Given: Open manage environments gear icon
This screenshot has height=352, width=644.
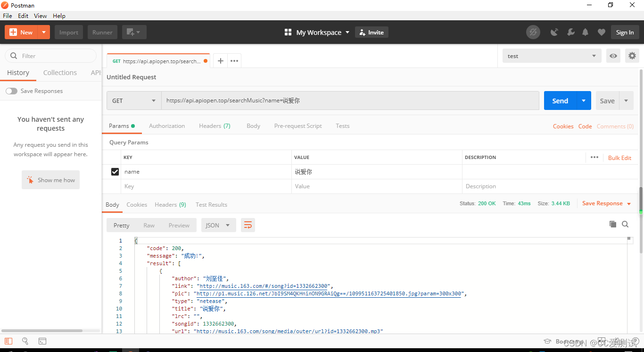Looking at the screenshot, I should point(632,56).
